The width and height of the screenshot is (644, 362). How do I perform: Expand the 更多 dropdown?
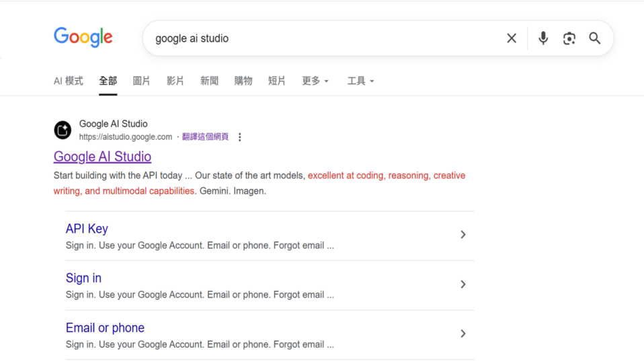315,81
